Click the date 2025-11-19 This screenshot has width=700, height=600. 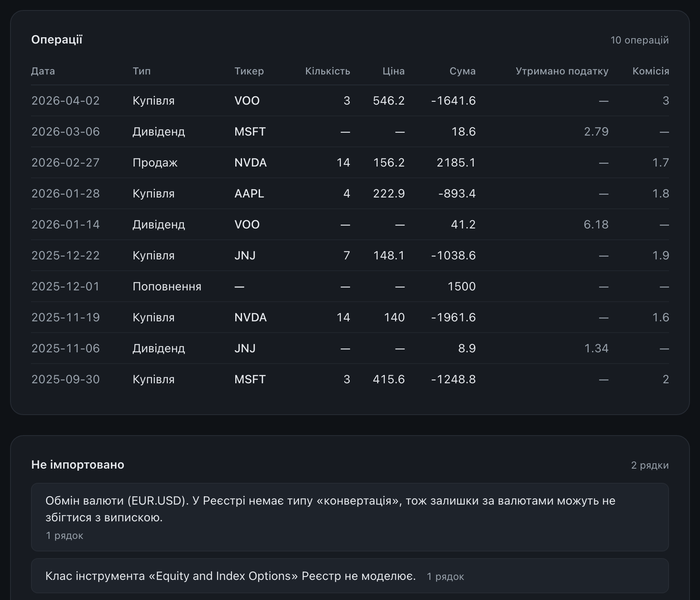66,318
